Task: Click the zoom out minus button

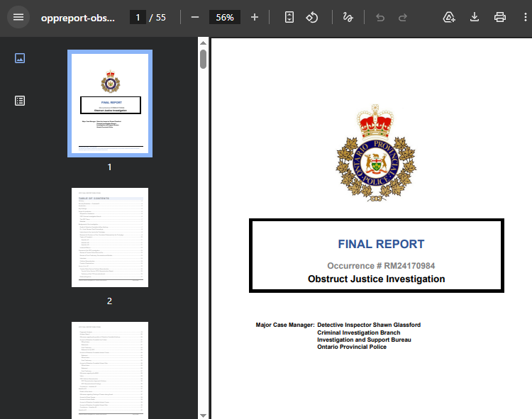Action: pyautogui.click(x=195, y=17)
